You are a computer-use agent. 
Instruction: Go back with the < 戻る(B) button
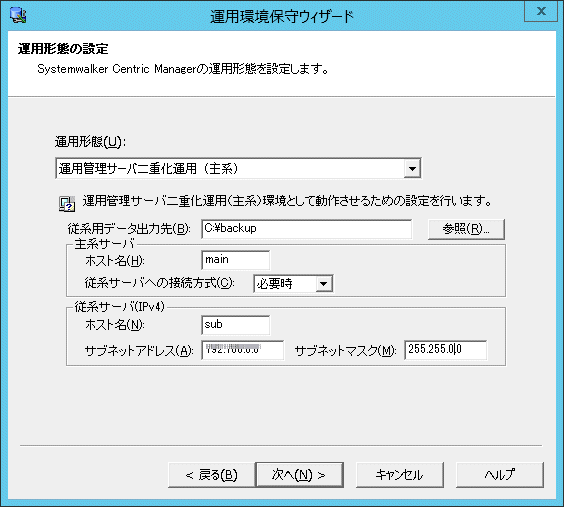(212, 475)
